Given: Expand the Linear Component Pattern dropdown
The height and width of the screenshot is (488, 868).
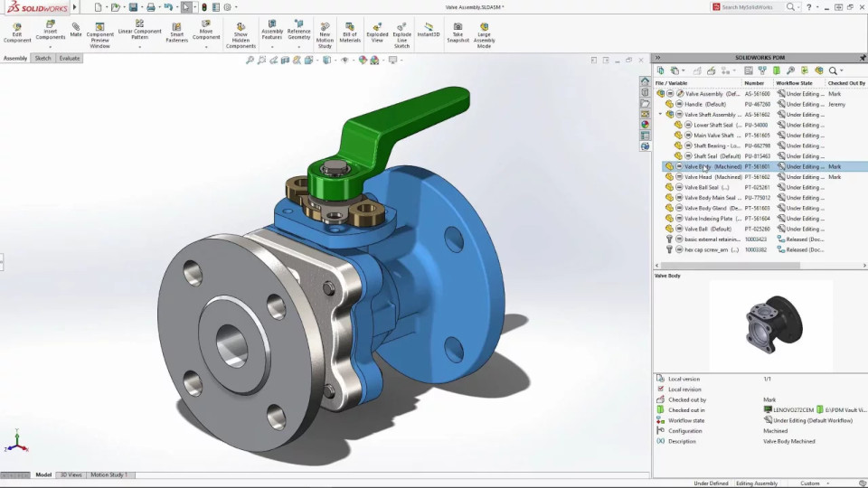Looking at the screenshot, I should coord(139,47).
